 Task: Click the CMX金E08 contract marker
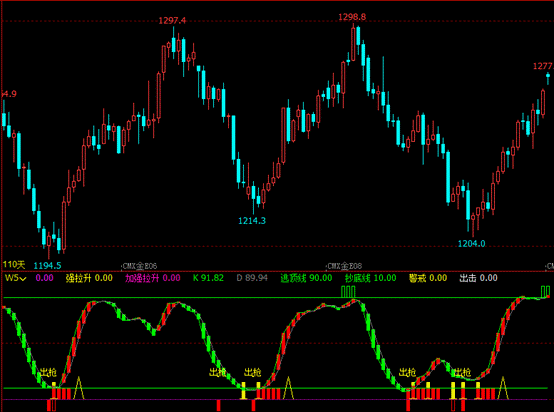pos(344,266)
